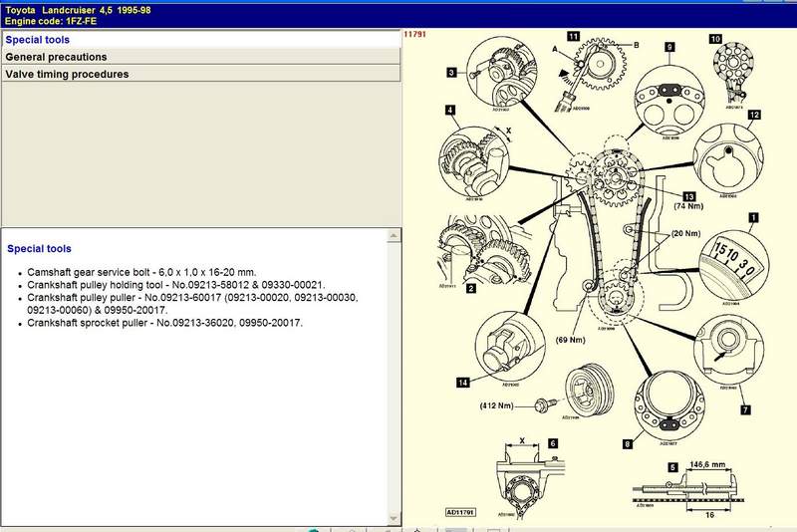
Task: Click the red '11791' diagram number
Action: [x=414, y=34]
